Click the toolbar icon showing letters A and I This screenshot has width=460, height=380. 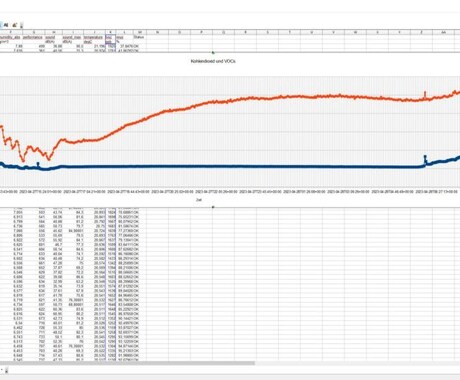coord(6,25)
